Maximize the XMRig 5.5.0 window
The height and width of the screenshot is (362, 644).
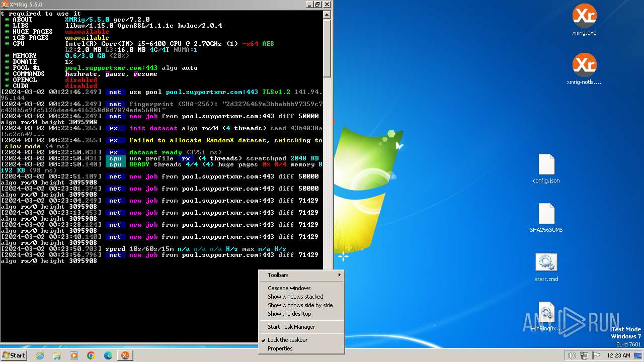(x=317, y=5)
